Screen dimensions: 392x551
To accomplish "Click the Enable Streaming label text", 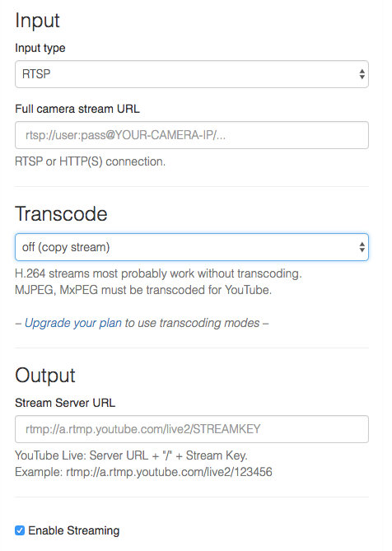I will [x=74, y=530].
